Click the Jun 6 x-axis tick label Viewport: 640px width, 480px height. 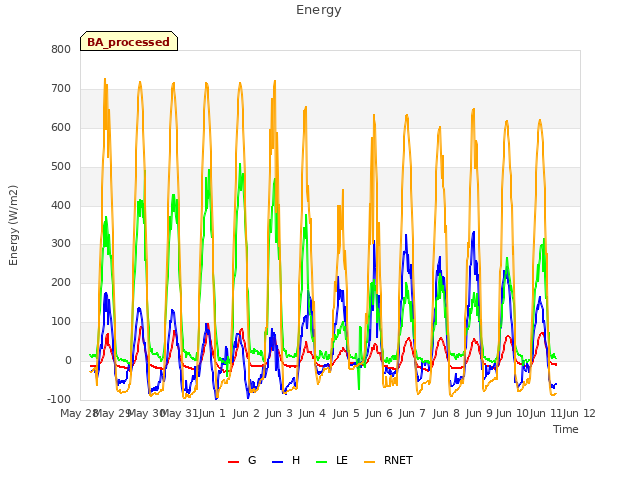379,413
